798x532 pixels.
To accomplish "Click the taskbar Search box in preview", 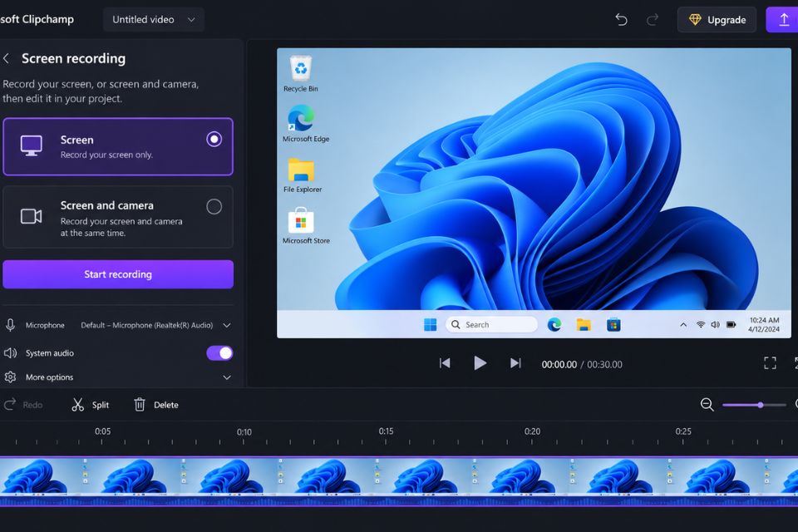I will (491, 324).
